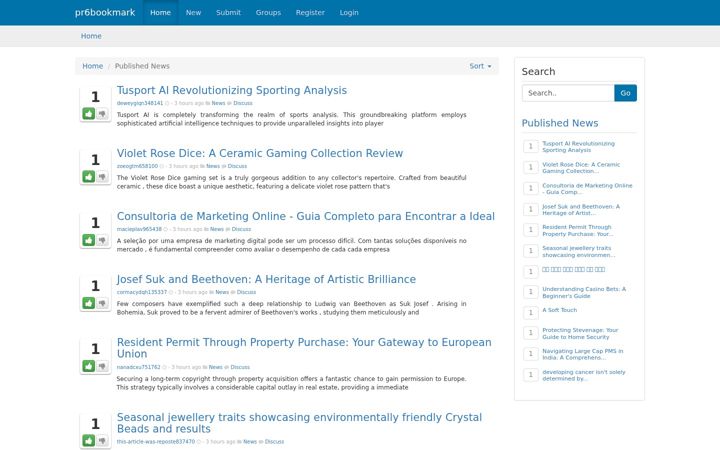Image resolution: width=720 pixels, height=450 pixels.
Task: Click Discuss under the Resident Permit story
Action: pos(240,367)
